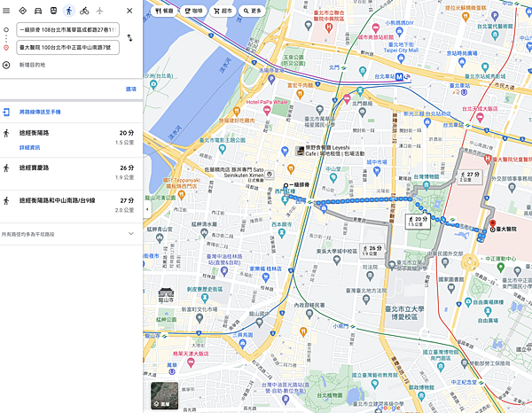Click 佐藤精肉店 Sato Seinikuten Ximen marker
This screenshot has height=413, width=532.
click(x=269, y=175)
